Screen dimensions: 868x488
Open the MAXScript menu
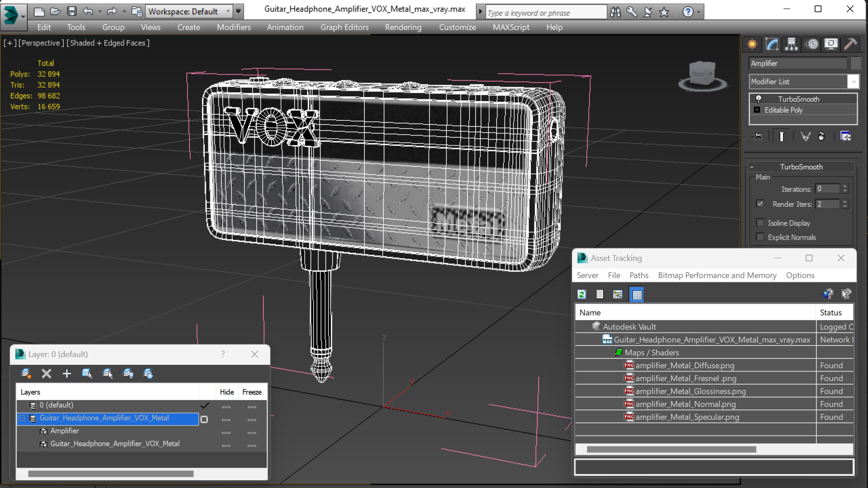511,27
